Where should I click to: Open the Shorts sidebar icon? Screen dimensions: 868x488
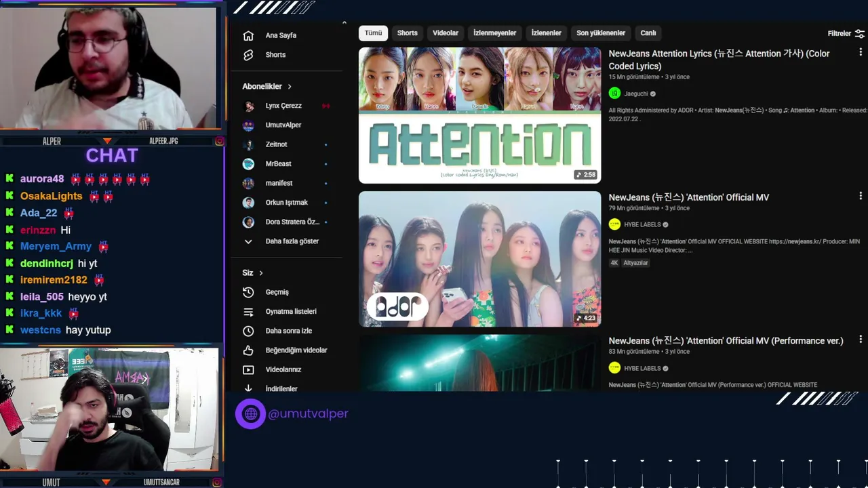tap(248, 55)
